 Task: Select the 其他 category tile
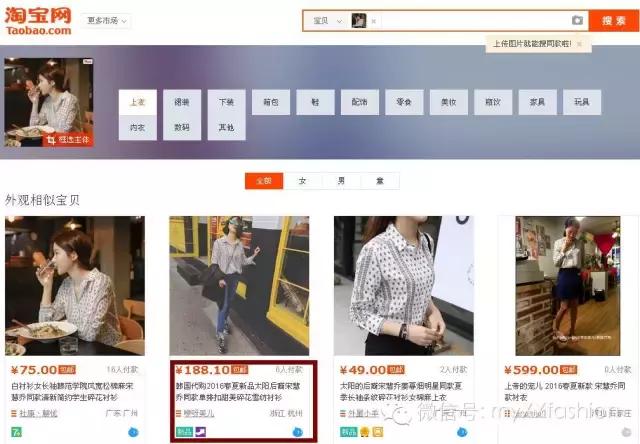[x=227, y=128]
